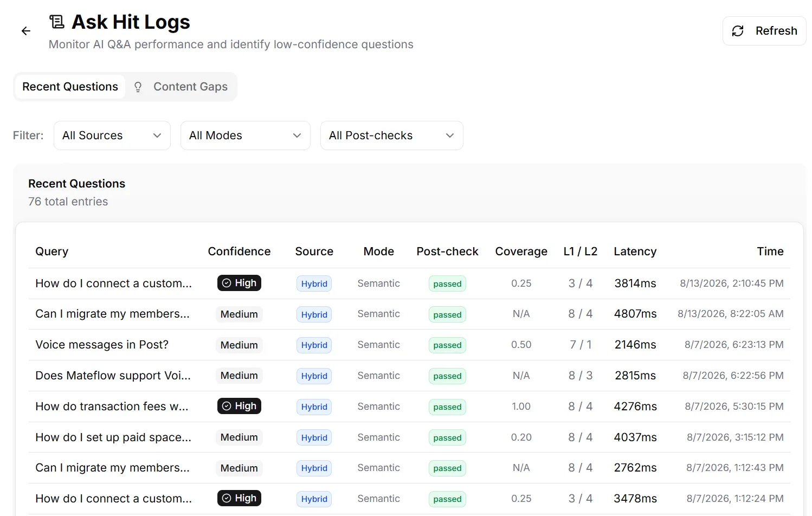Click the Medium badge in the 4807ms row
Image resolution: width=812 pixels, height=516 pixels.
click(x=239, y=314)
